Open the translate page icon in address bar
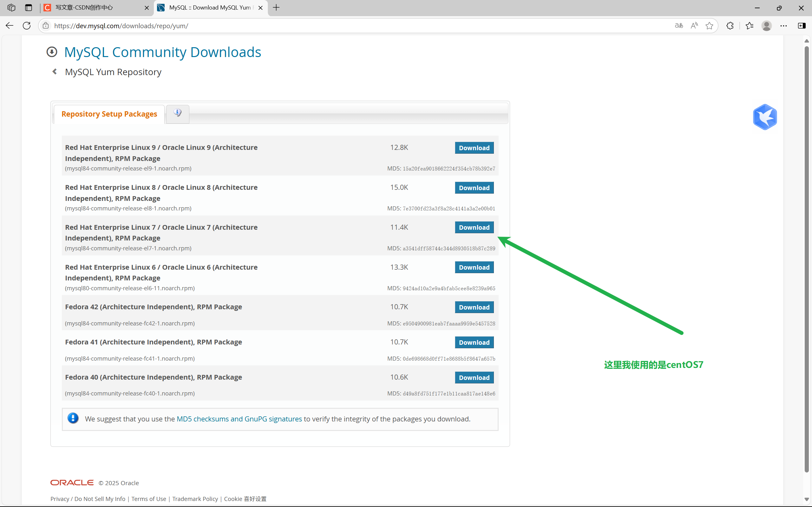Screen dimensions: 812x507 (679, 25)
